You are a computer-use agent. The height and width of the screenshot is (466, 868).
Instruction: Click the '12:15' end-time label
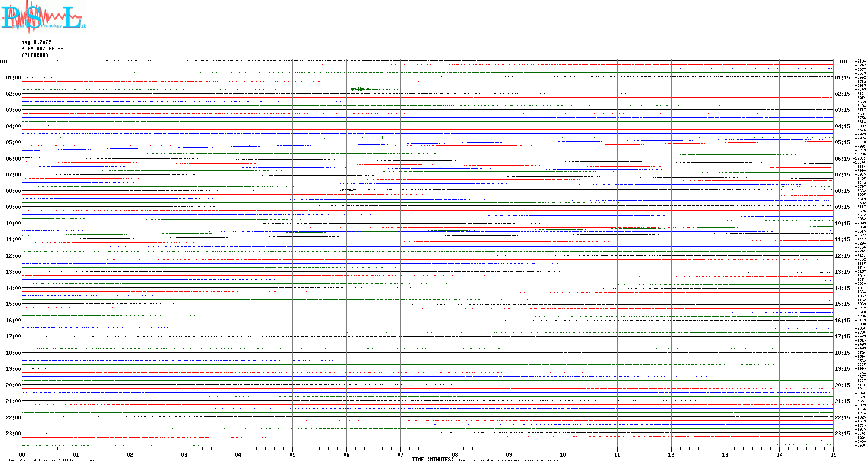pos(843,256)
